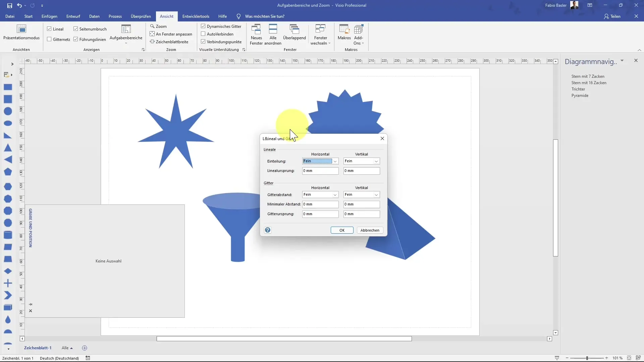
Task: Open Fenster wechseln dropdown
Action: (320, 34)
